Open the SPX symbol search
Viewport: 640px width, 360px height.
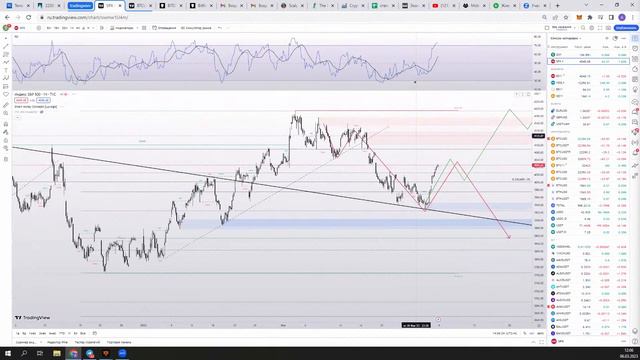(x=20, y=28)
